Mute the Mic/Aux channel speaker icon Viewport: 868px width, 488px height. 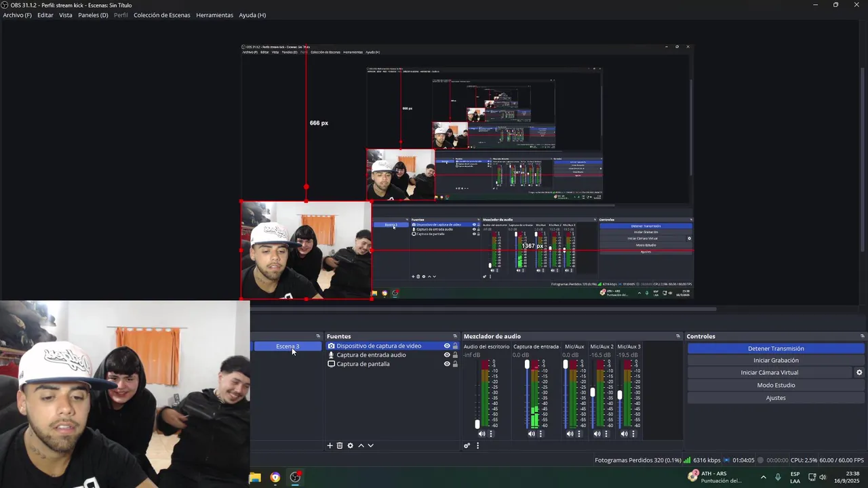[x=570, y=434]
